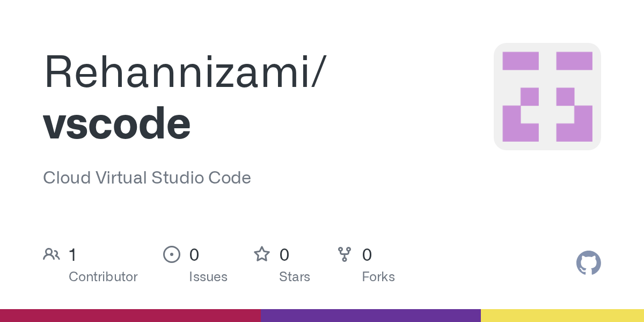Click the Cloud Virtual Studio Code description
The height and width of the screenshot is (322, 644).
tap(147, 178)
